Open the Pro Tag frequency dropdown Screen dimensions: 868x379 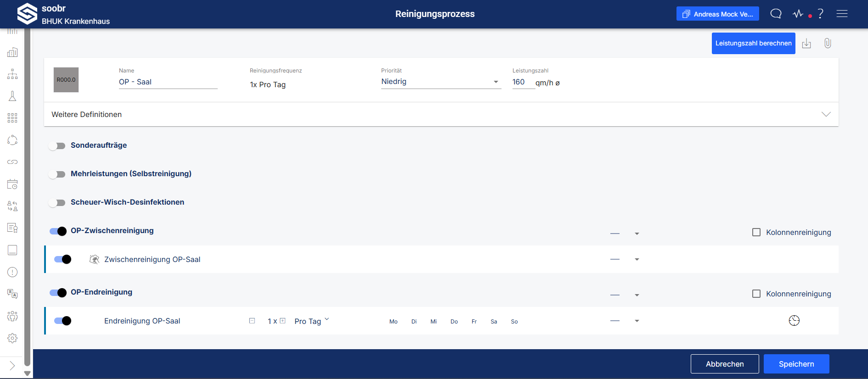tap(312, 321)
